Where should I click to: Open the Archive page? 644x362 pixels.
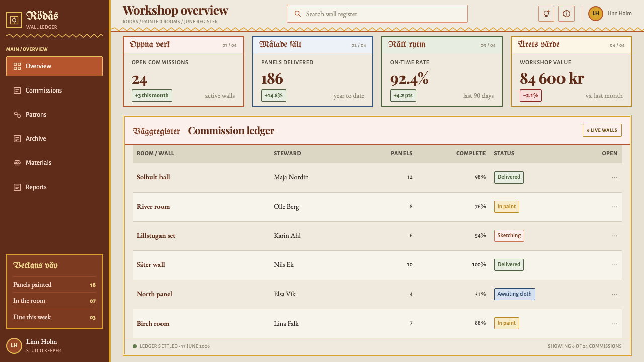point(54,139)
